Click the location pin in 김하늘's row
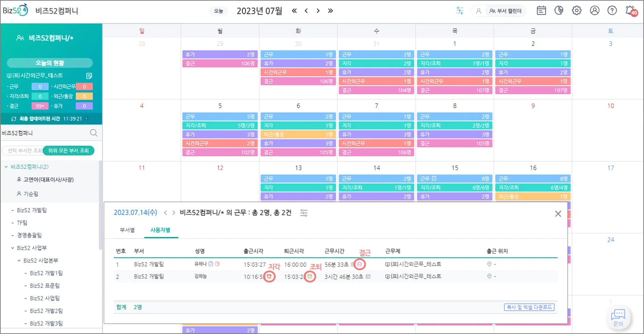 pyautogui.click(x=489, y=276)
